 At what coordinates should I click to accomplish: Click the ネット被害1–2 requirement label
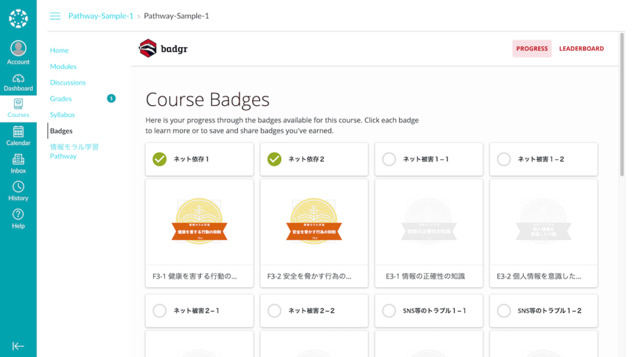click(x=540, y=159)
